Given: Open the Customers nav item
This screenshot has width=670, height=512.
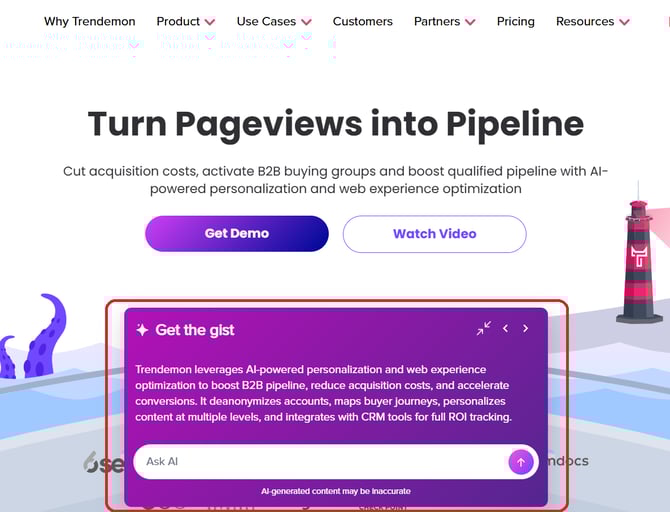Looking at the screenshot, I should point(362,21).
